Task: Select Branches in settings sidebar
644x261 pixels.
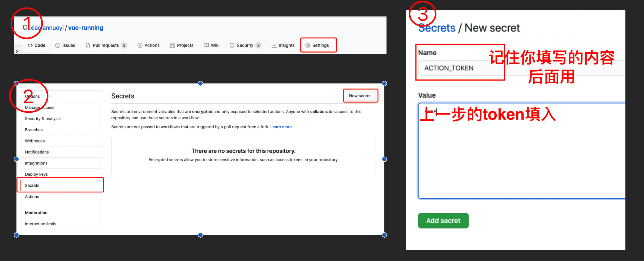Action: (61, 130)
